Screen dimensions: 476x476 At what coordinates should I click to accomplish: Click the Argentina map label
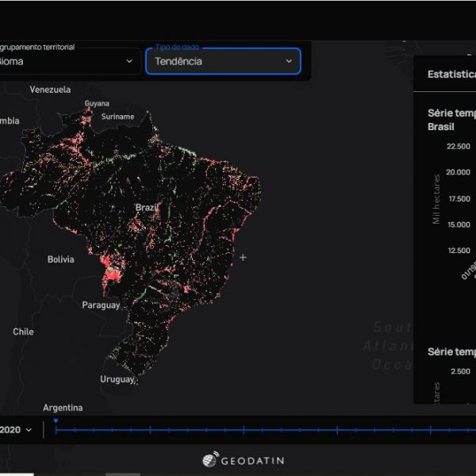pos(63,408)
